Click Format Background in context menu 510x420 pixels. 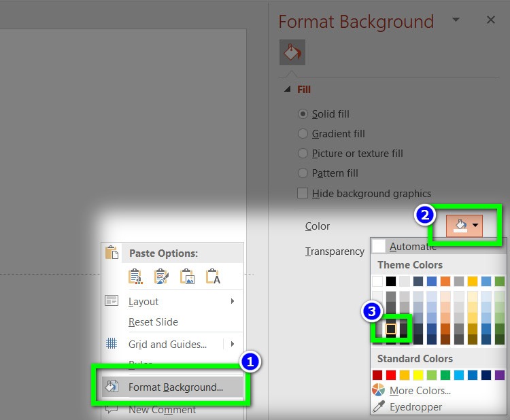(175, 387)
